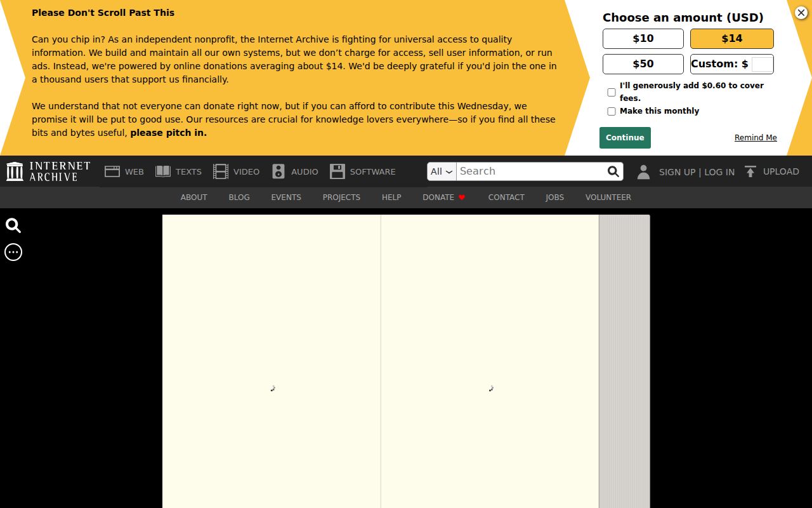Click the search magnifier in the search bar
812x508 pixels.
click(x=613, y=171)
